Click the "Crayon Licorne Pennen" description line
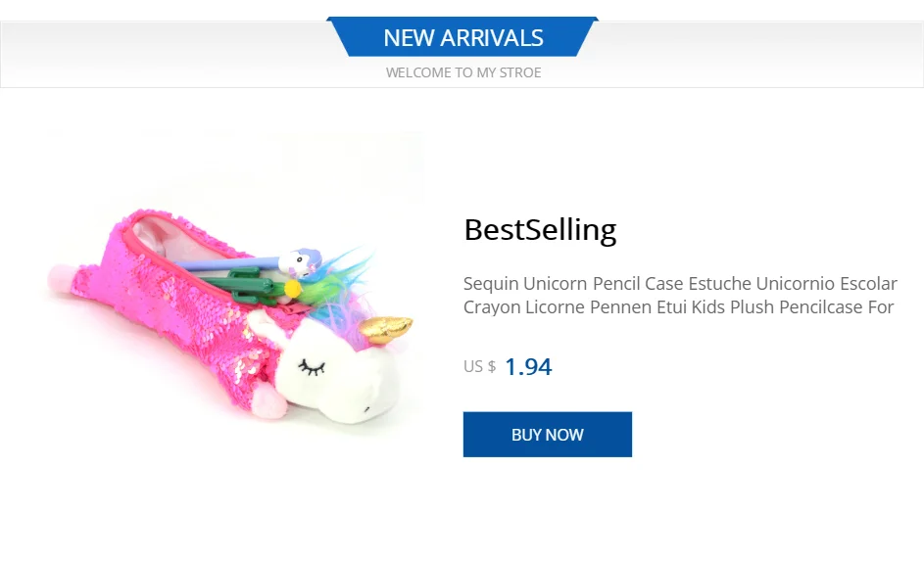This screenshot has height=562, width=924. coord(678,307)
